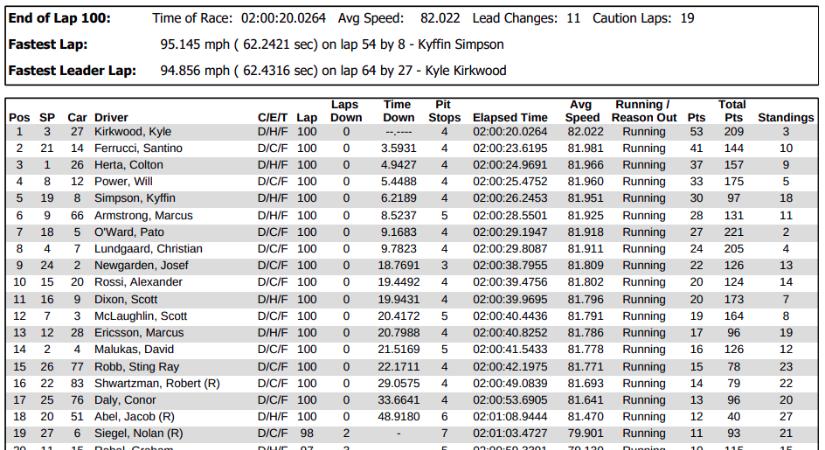
Task: Select the 'Pos' column header
Action: coord(19,118)
